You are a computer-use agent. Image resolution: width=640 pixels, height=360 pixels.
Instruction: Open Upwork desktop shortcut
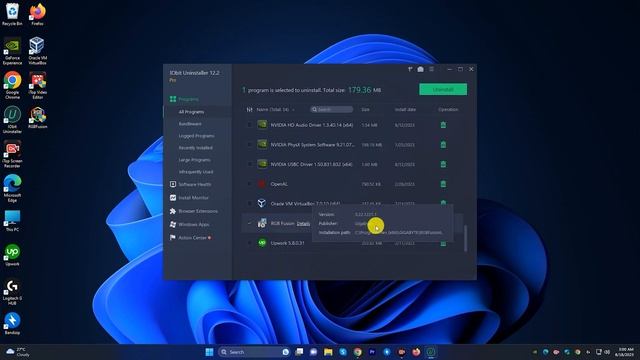[12, 255]
